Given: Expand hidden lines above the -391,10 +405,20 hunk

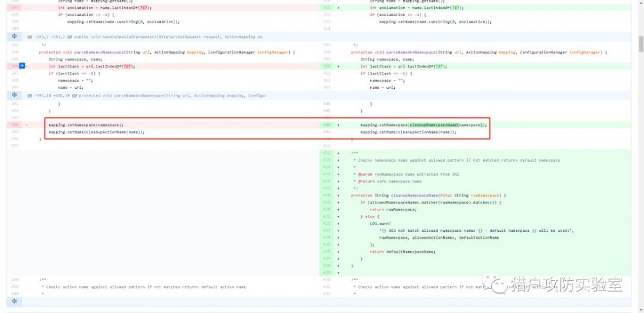Looking at the screenshot, I should 14,95.
